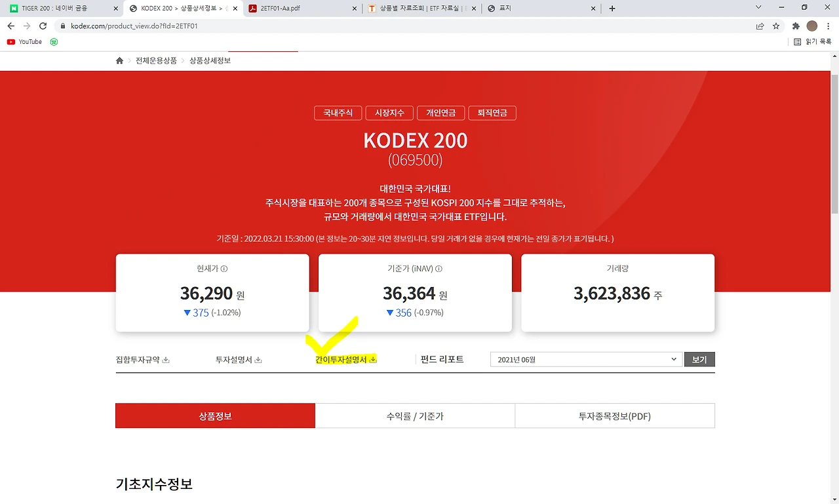Open a new browser tab
839x504 pixels.
point(612,9)
